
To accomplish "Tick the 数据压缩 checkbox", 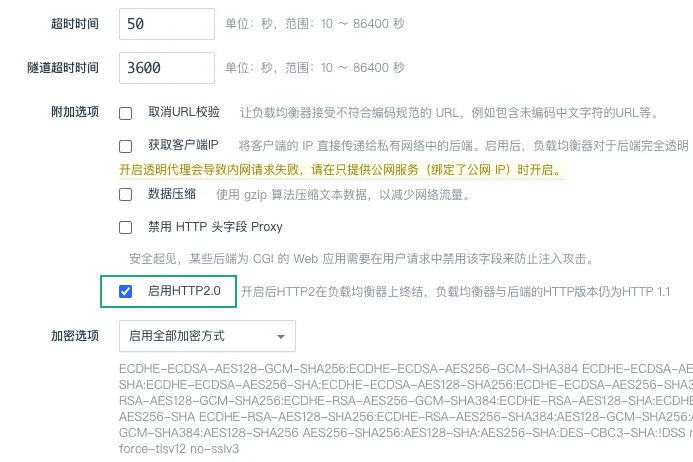I will [x=126, y=194].
